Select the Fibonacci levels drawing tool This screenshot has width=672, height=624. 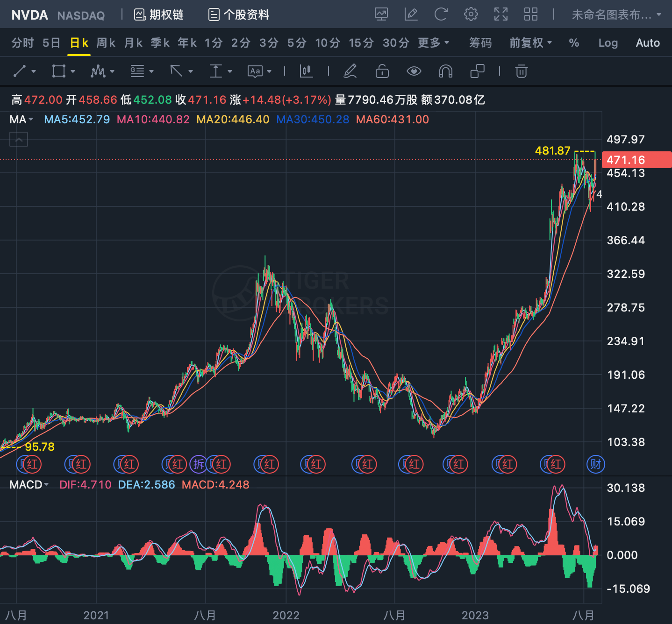tap(137, 71)
